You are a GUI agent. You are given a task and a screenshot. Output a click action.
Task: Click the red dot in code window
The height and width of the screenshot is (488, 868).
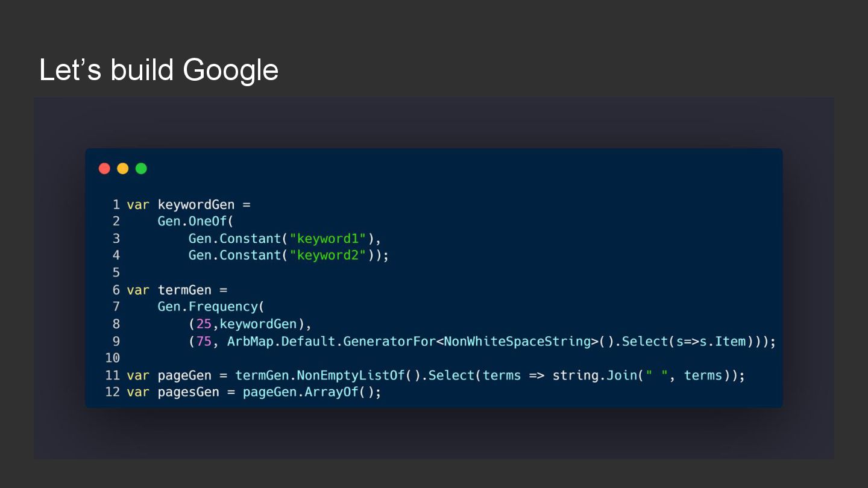pos(104,169)
